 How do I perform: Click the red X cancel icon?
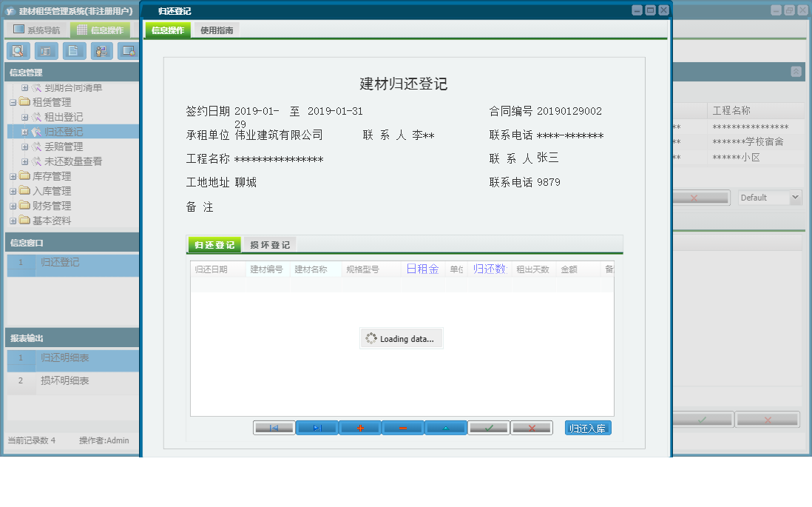pos(531,427)
